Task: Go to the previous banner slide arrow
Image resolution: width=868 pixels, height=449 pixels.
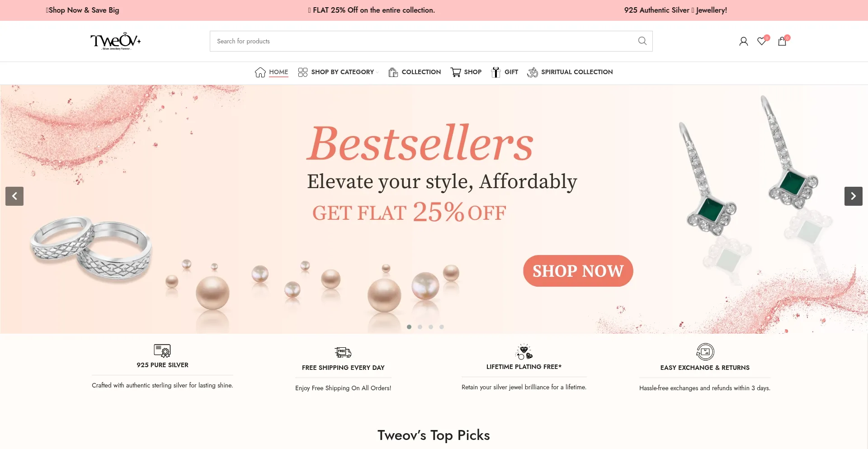Action: coord(14,196)
